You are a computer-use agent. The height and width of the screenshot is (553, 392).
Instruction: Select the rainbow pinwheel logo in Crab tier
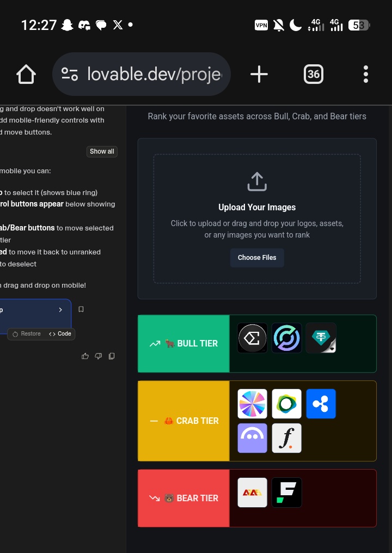[x=253, y=404]
